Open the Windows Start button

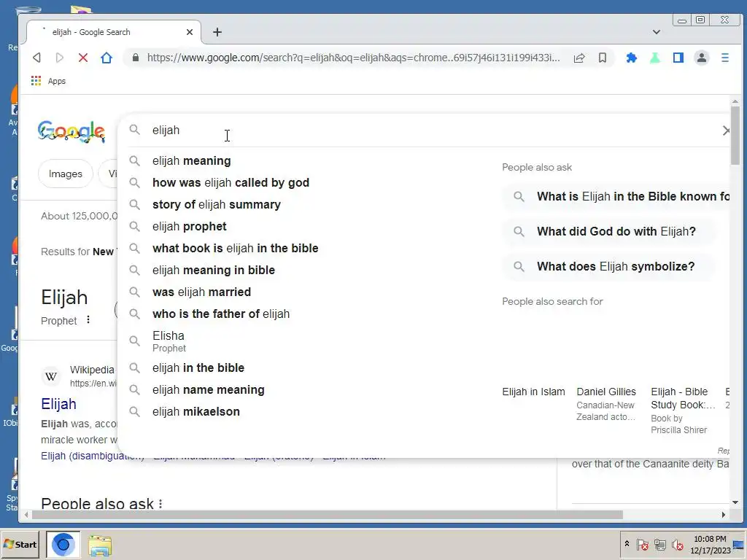pos(20,545)
